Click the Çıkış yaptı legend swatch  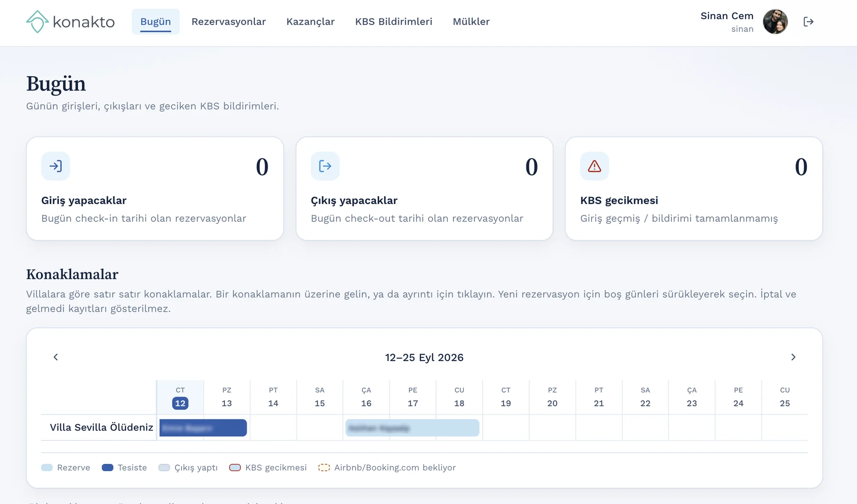coord(164,467)
